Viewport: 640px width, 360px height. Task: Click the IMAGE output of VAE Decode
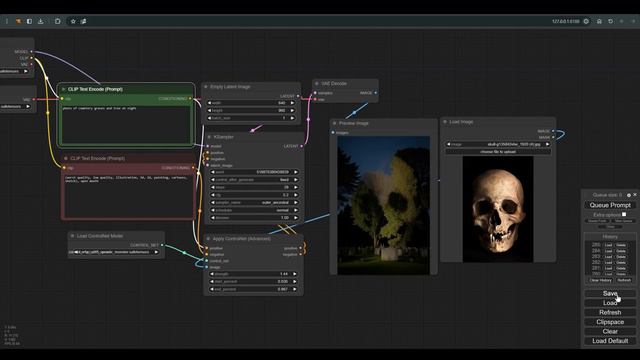tap(376, 93)
